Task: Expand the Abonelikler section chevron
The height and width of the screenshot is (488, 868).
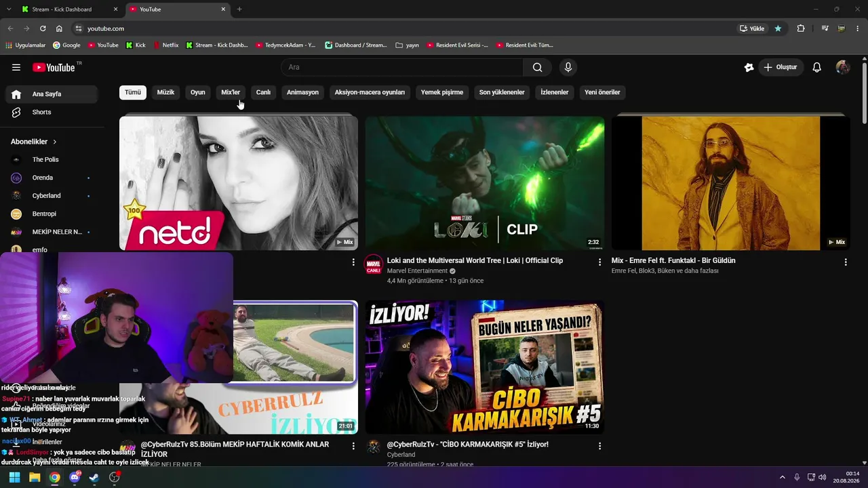Action: pos(55,142)
